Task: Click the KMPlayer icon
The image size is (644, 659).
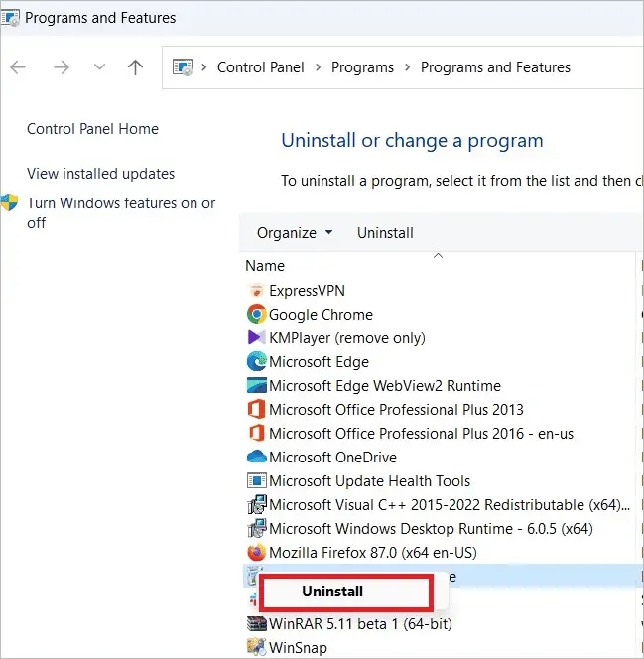Action: click(256, 337)
